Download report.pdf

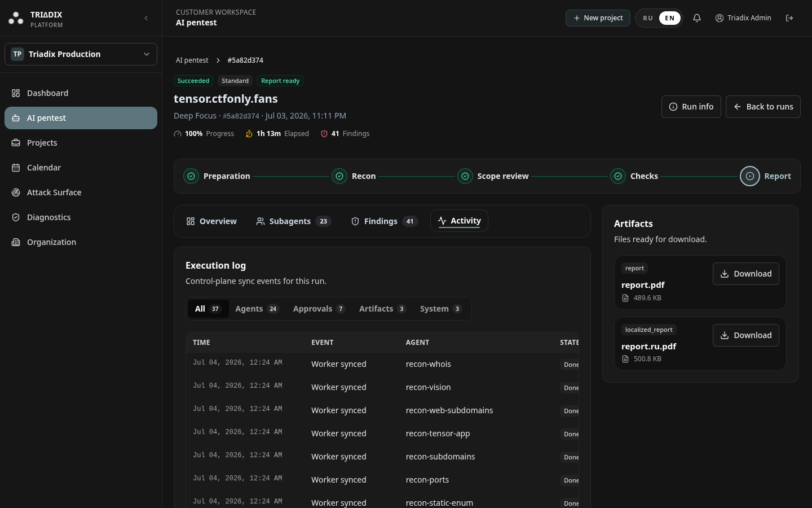tap(746, 274)
